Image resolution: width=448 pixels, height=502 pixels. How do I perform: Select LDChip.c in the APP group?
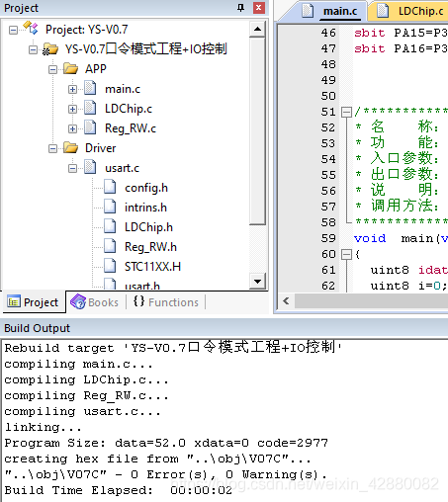[x=129, y=109]
